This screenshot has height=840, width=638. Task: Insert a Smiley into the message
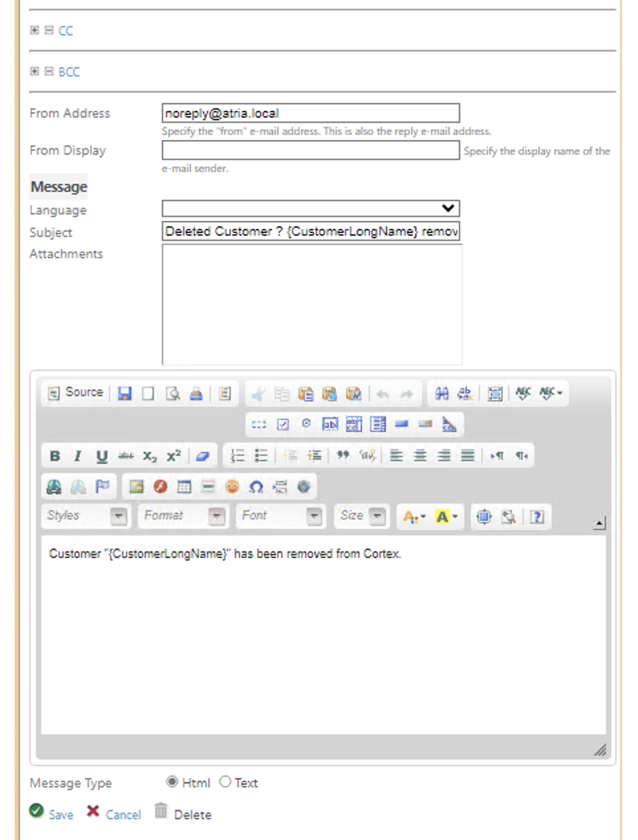pyautogui.click(x=232, y=486)
